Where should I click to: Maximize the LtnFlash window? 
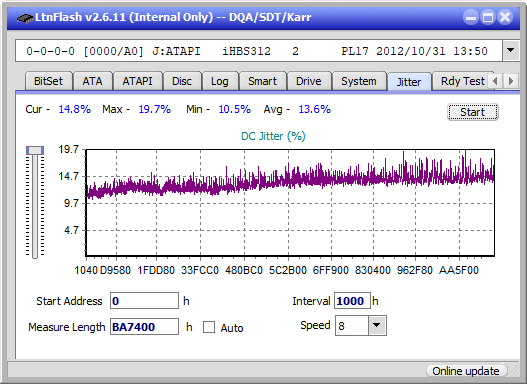[x=488, y=17]
